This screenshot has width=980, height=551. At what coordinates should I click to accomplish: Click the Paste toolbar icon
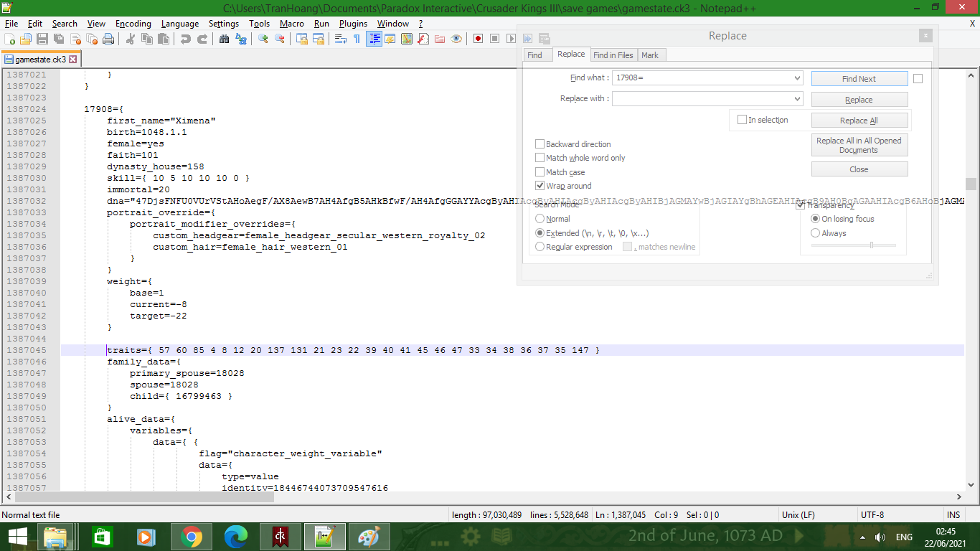pyautogui.click(x=164, y=39)
